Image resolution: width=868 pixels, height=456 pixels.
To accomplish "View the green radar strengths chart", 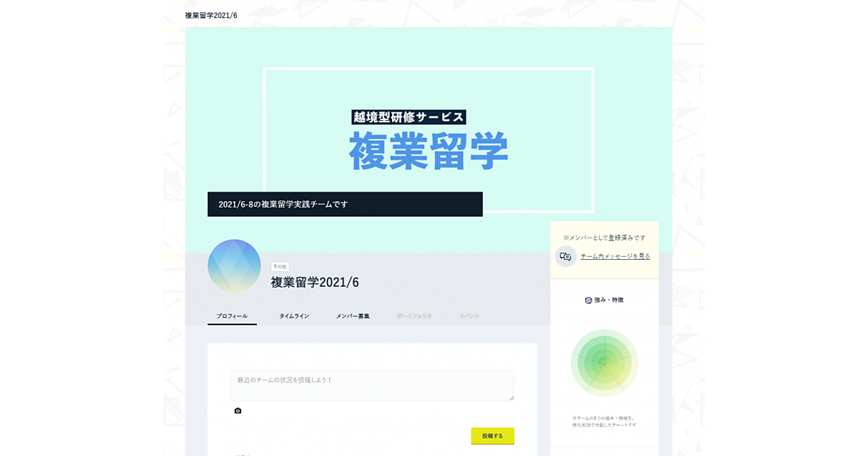I will pyautogui.click(x=605, y=363).
